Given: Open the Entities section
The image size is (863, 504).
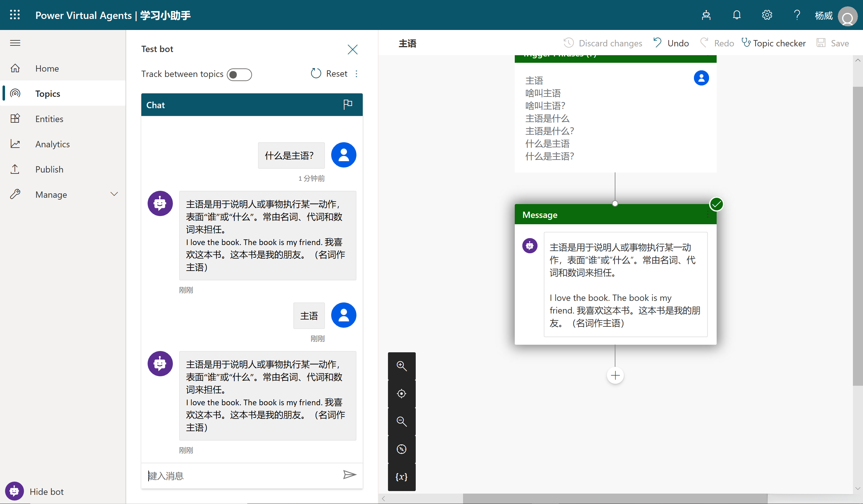Looking at the screenshot, I should (x=49, y=119).
